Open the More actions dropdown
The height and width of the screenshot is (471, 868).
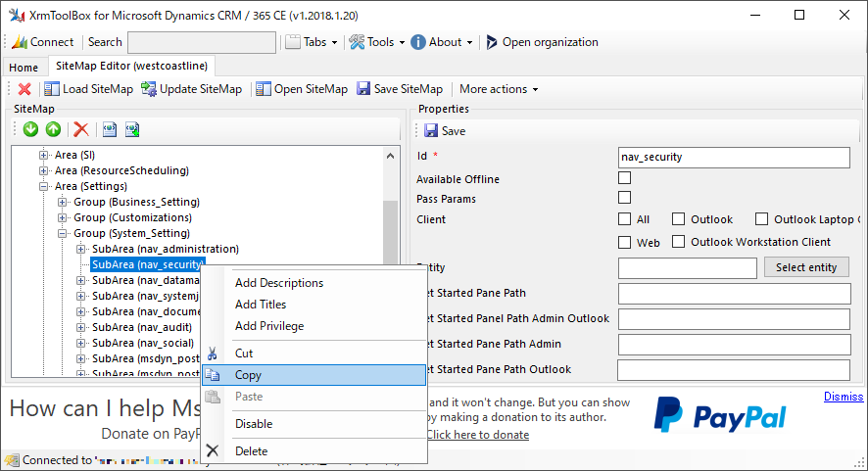(x=499, y=89)
